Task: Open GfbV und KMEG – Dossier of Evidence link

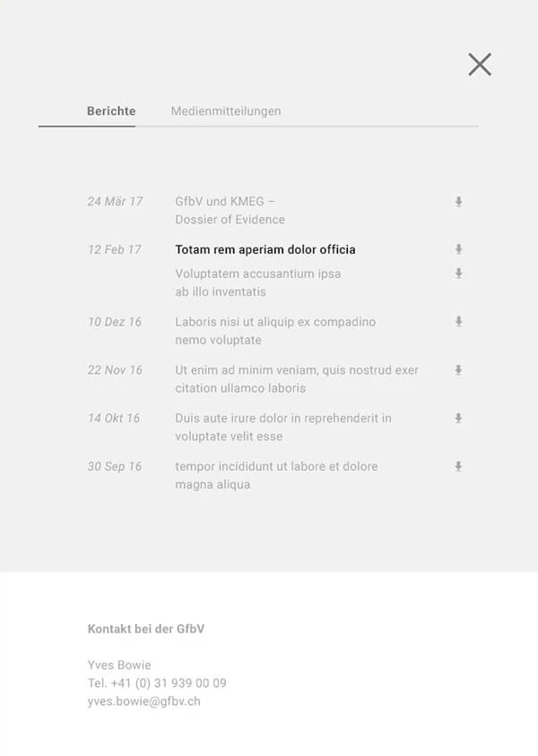Action: point(230,210)
